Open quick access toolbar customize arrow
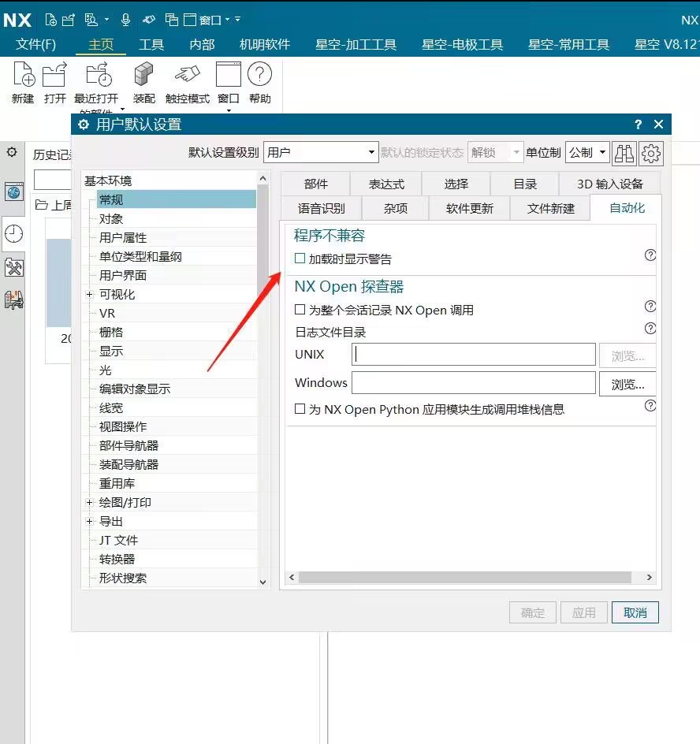The height and width of the screenshot is (744, 700). pyautogui.click(x=238, y=20)
